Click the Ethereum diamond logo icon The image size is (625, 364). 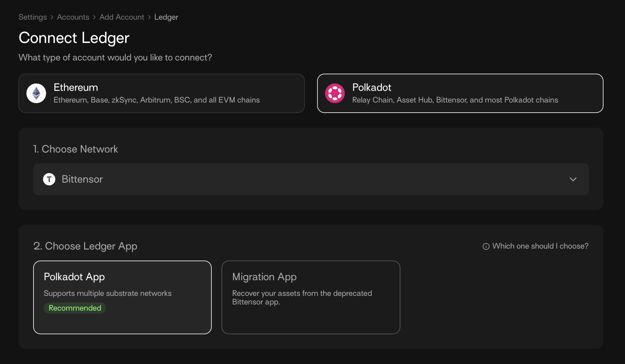pyautogui.click(x=36, y=93)
